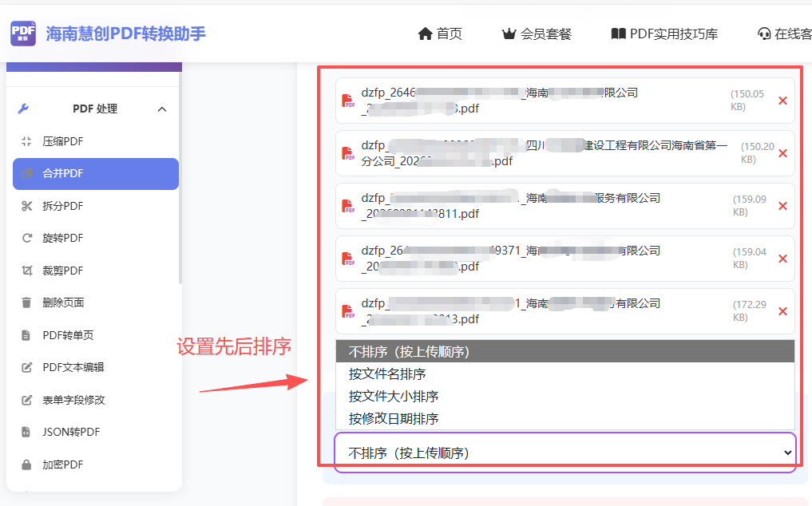Click the sidebar vertical scrollbar

point(180,179)
